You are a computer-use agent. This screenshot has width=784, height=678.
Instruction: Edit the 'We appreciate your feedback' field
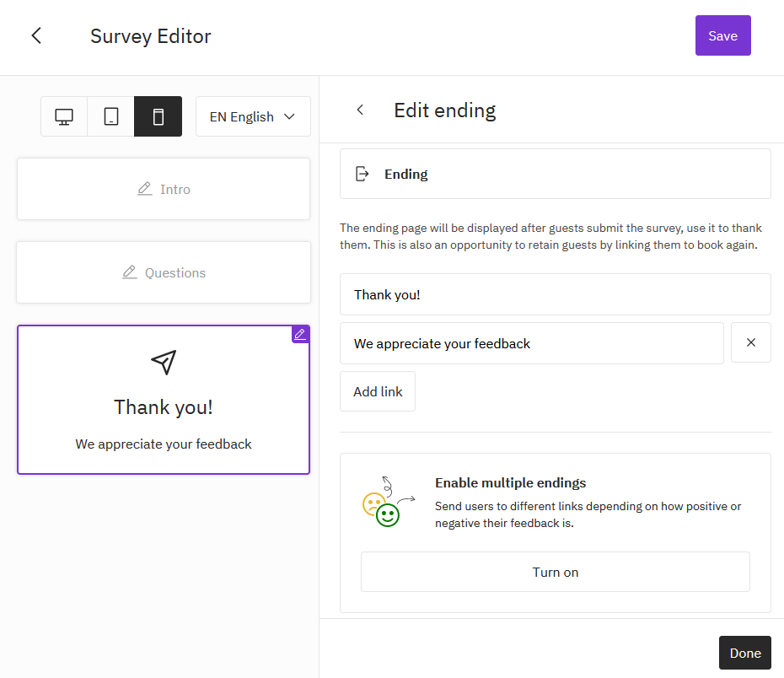531,343
